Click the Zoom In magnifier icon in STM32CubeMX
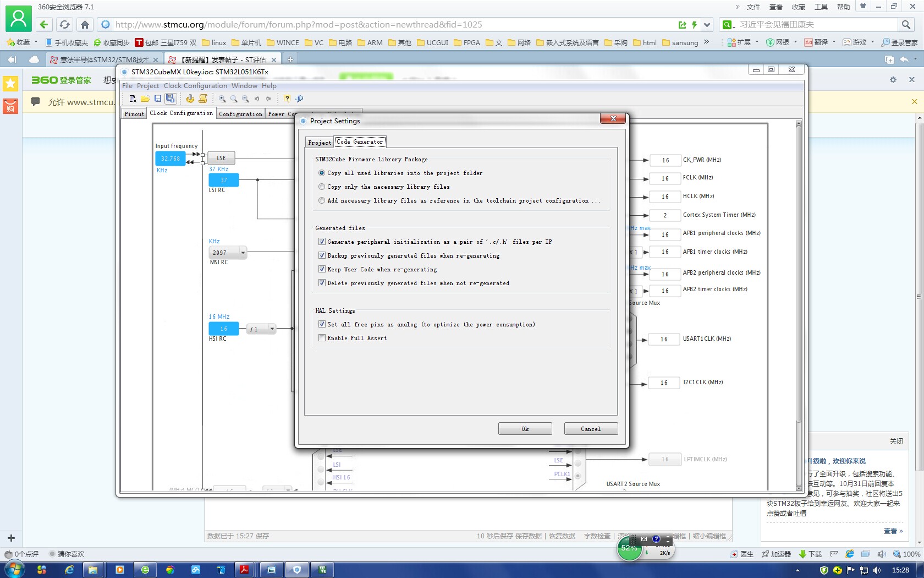This screenshot has height=578, width=924. pos(222,99)
